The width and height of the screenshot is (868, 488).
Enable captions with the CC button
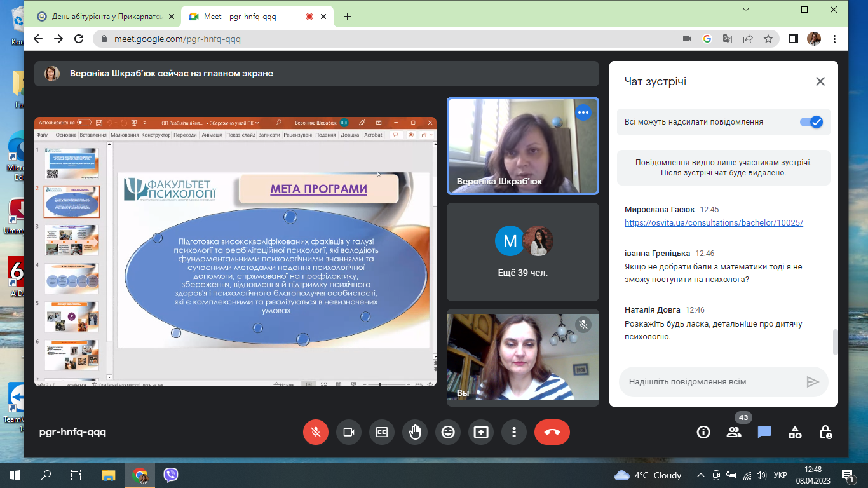[x=382, y=432]
